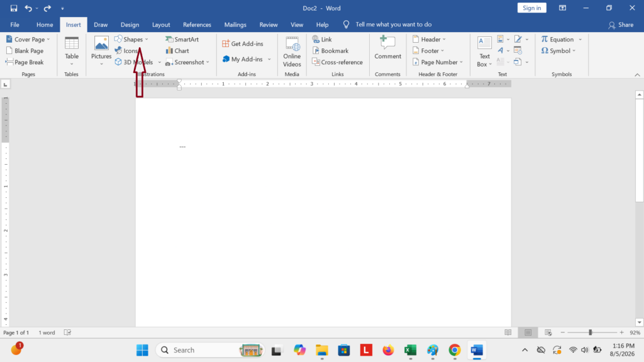Open My Add-ins
This screenshot has height=362, width=644.
tap(242, 59)
